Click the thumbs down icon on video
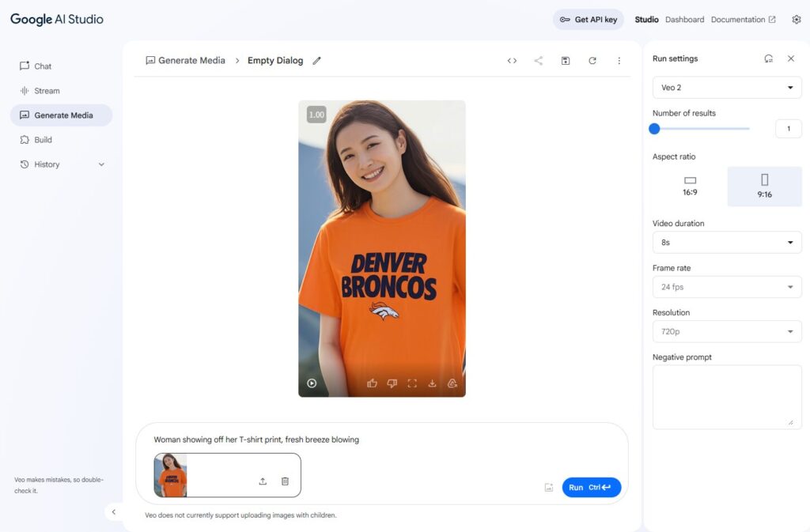Image resolution: width=810 pixels, height=532 pixels. [392, 383]
